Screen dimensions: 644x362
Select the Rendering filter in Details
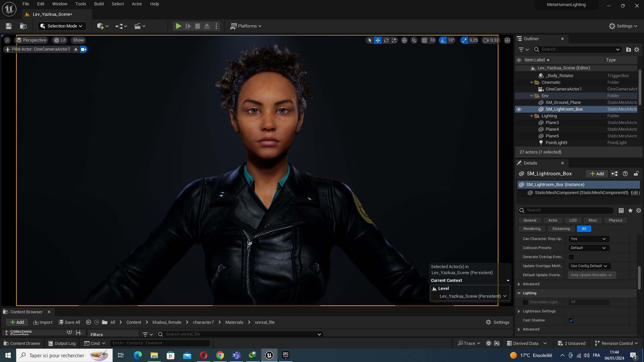(x=532, y=229)
